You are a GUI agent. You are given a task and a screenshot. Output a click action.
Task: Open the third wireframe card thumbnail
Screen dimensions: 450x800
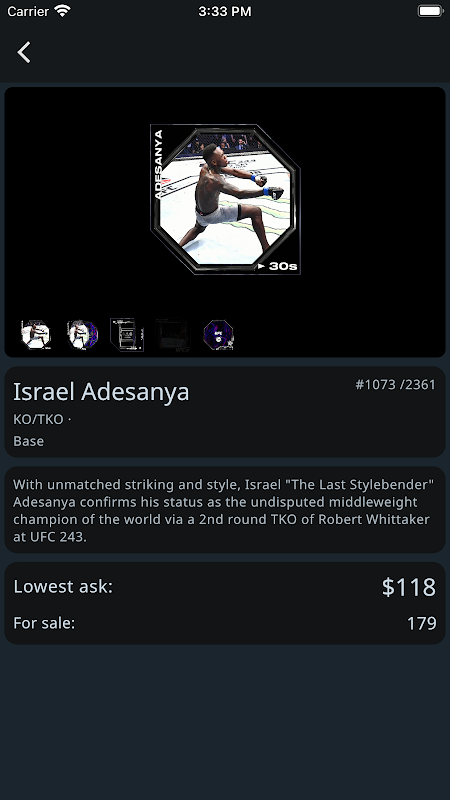point(127,335)
